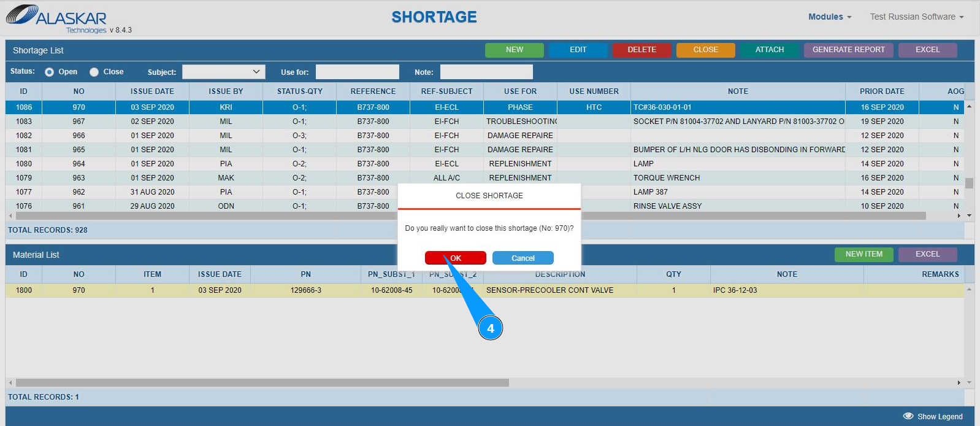The width and height of the screenshot is (980, 426).
Task: Select shortage row with ID 1086
Action: pyautogui.click(x=484, y=107)
